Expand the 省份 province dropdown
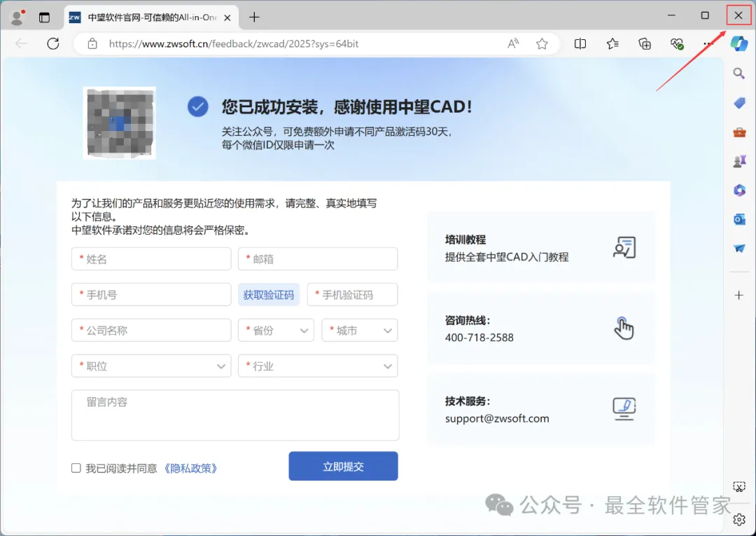756x536 pixels. 276,331
